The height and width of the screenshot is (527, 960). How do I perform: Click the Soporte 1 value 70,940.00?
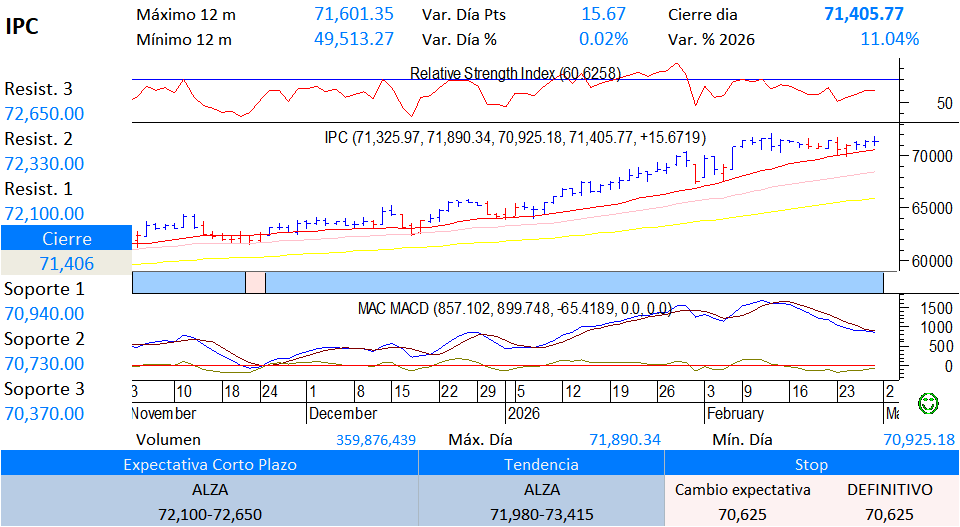click(x=44, y=314)
